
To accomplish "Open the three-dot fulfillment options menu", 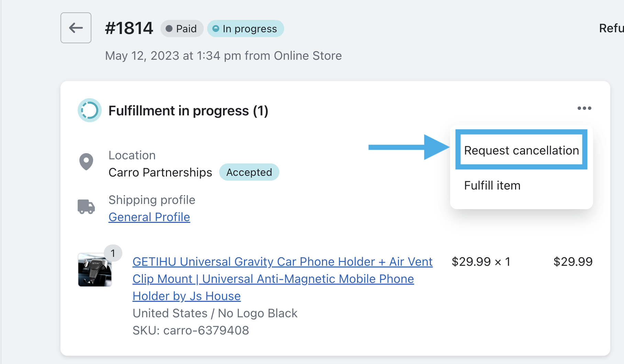I will (584, 108).
